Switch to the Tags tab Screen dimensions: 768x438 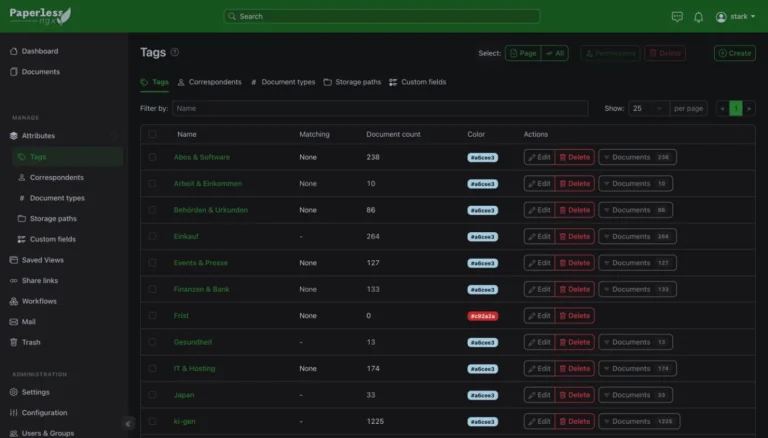(154, 82)
